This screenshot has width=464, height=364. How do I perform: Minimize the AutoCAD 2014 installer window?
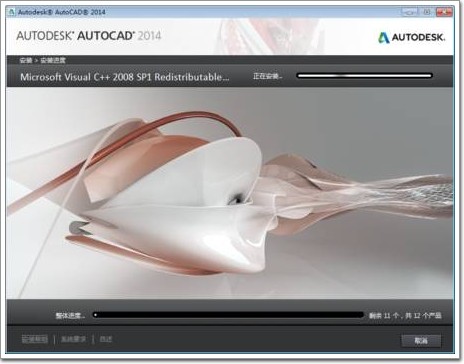[x=409, y=12]
